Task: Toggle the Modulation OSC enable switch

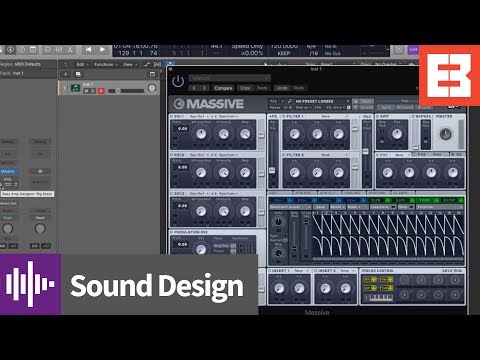Action: [x=172, y=232]
